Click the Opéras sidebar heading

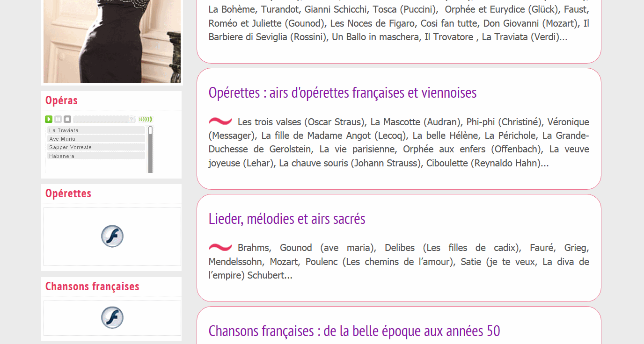(61, 100)
